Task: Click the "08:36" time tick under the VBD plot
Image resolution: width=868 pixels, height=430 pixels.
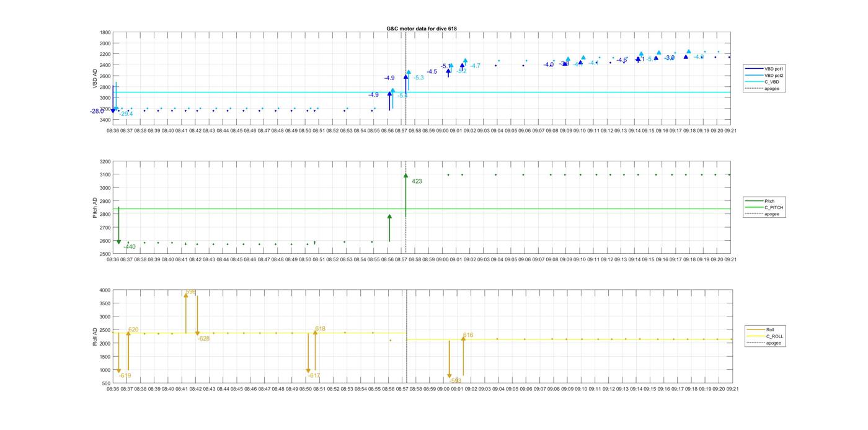Action: (x=113, y=131)
